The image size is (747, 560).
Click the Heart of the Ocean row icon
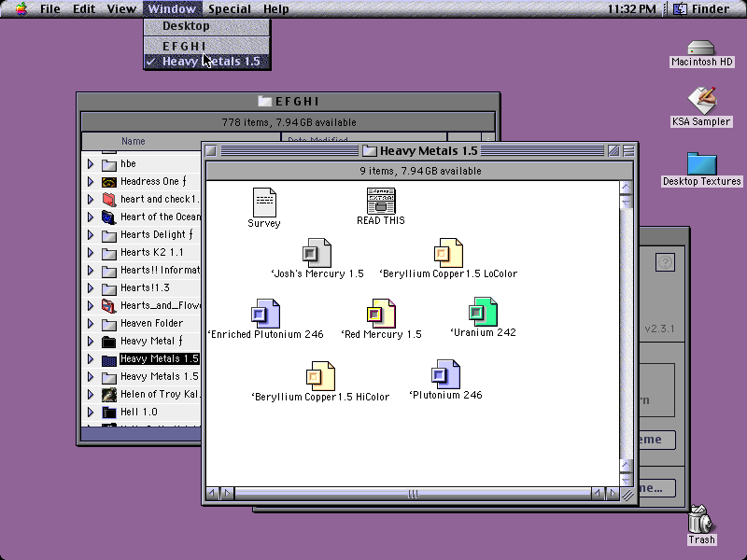pos(109,217)
